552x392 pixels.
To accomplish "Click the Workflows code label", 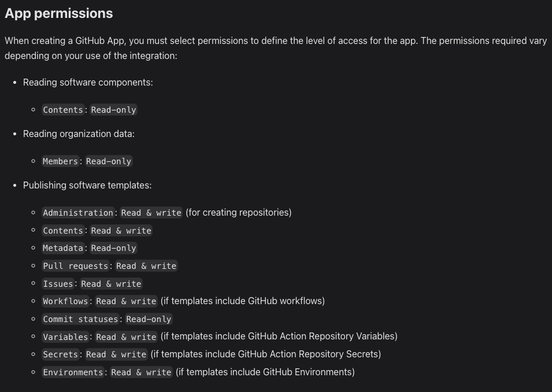I will click(65, 301).
